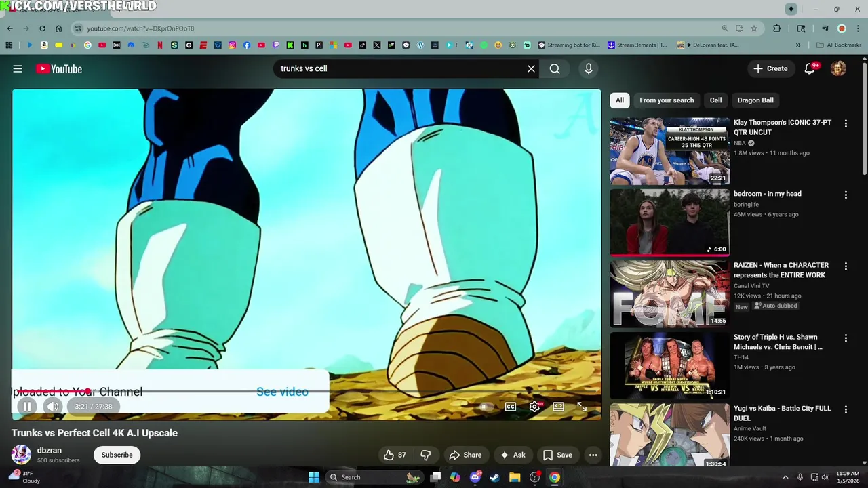868x488 pixels.
Task: Open options for Klay Thompson video
Action: click(846, 123)
